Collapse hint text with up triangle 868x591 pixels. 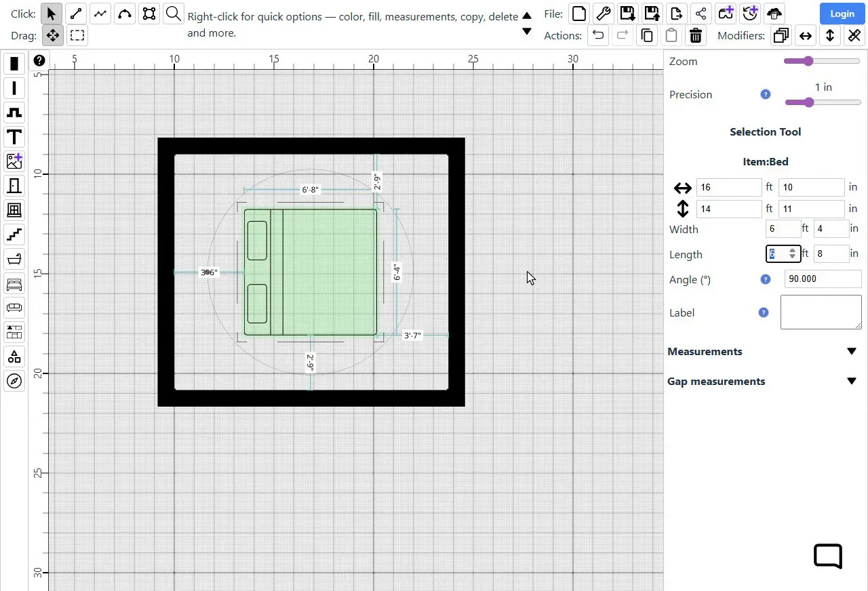pyautogui.click(x=527, y=16)
